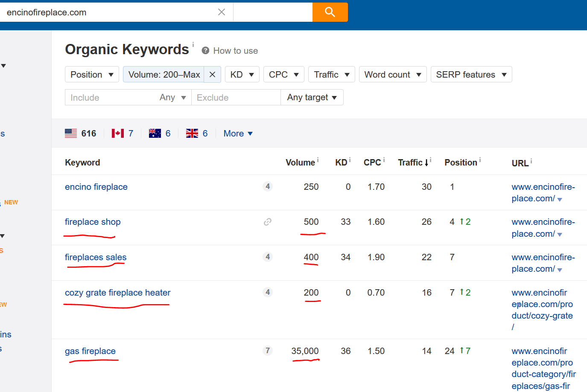
Task: Expand the More countries menu
Action: (238, 134)
